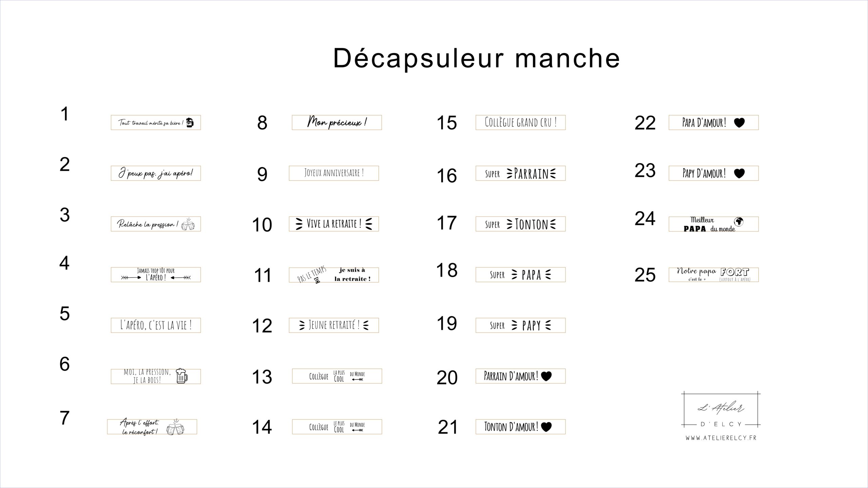Viewport: 868px width, 488px height.
Task: Click the clinking mugs beside "Relâche la pression"
Action: coord(188,225)
